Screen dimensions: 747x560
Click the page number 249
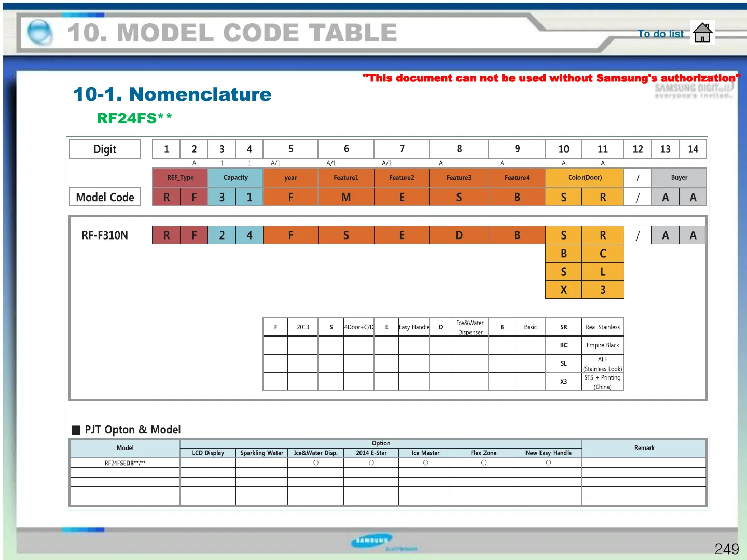pyautogui.click(x=726, y=549)
